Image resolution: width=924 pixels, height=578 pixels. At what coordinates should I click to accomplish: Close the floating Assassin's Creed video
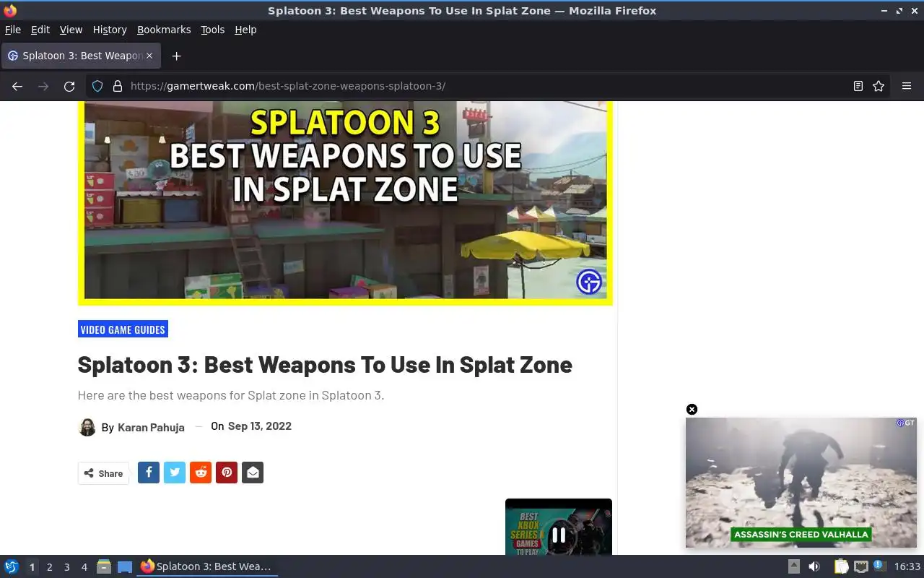pyautogui.click(x=692, y=410)
